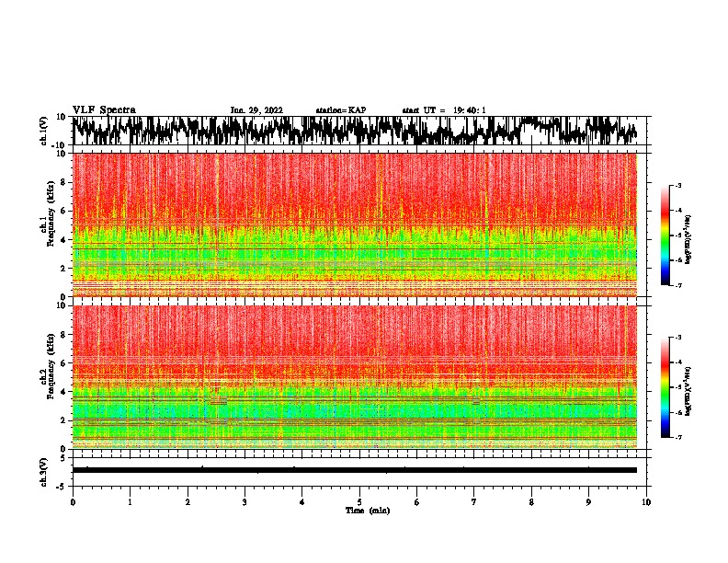Image resolution: width=728 pixels, height=563 pixels.
Task: Click the ch.1 spectrogram color scale bar
Action: tap(665, 236)
